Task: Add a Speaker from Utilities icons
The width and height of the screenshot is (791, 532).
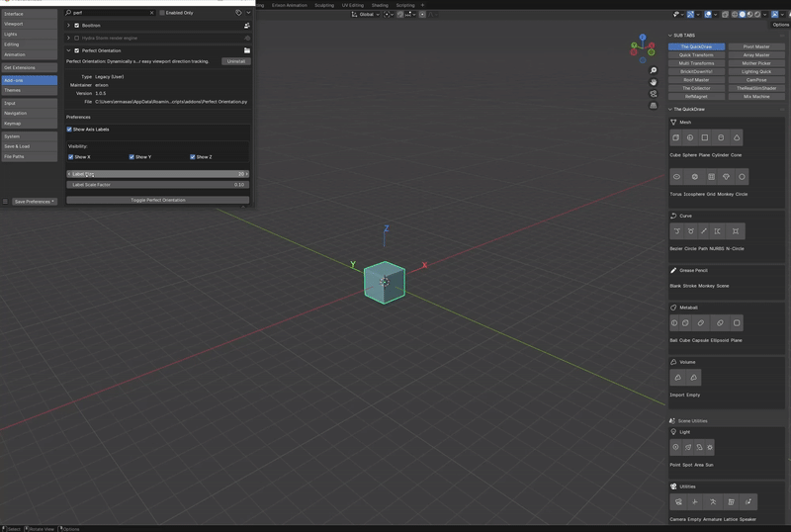Action: 748,501
